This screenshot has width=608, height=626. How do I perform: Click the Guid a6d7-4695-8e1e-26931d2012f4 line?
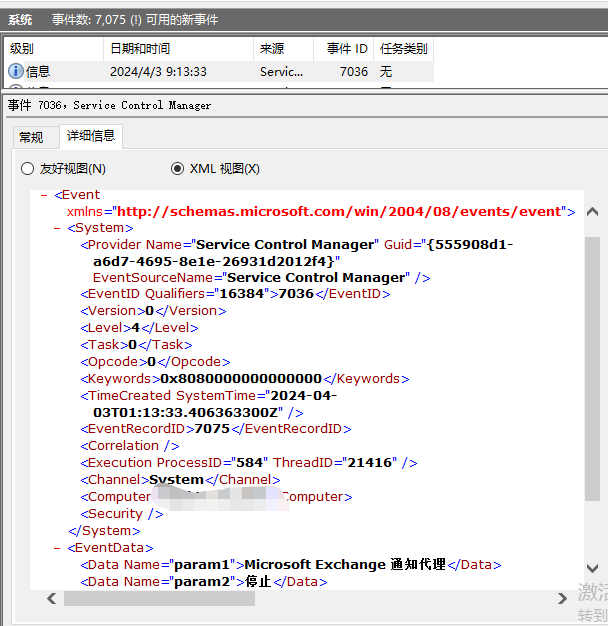coord(216,262)
